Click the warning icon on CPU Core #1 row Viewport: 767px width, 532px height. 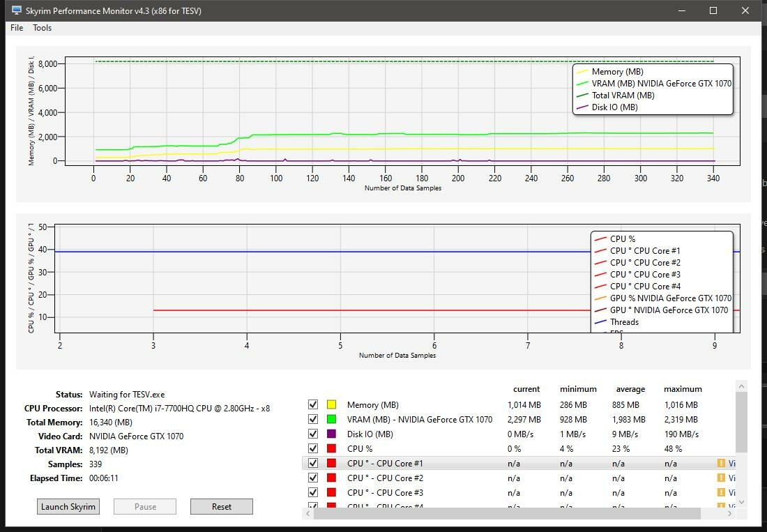coord(720,463)
